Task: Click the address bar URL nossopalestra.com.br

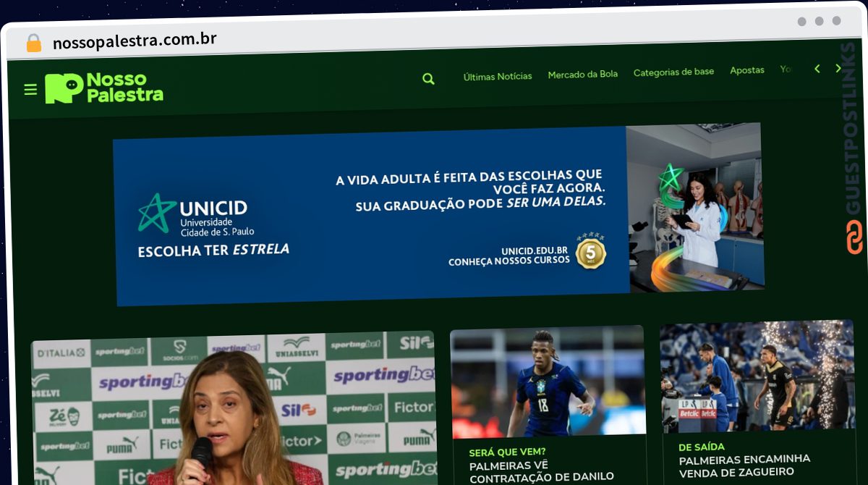Action: click(x=135, y=40)
